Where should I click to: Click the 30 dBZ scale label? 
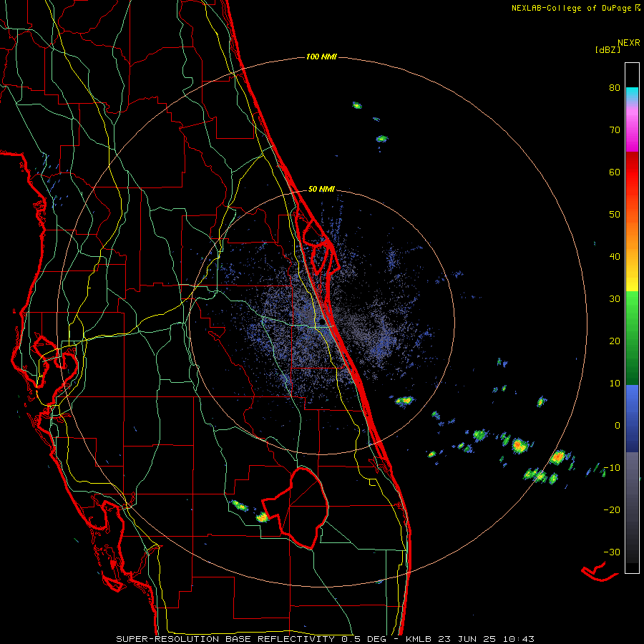click(x=615, y=299)
